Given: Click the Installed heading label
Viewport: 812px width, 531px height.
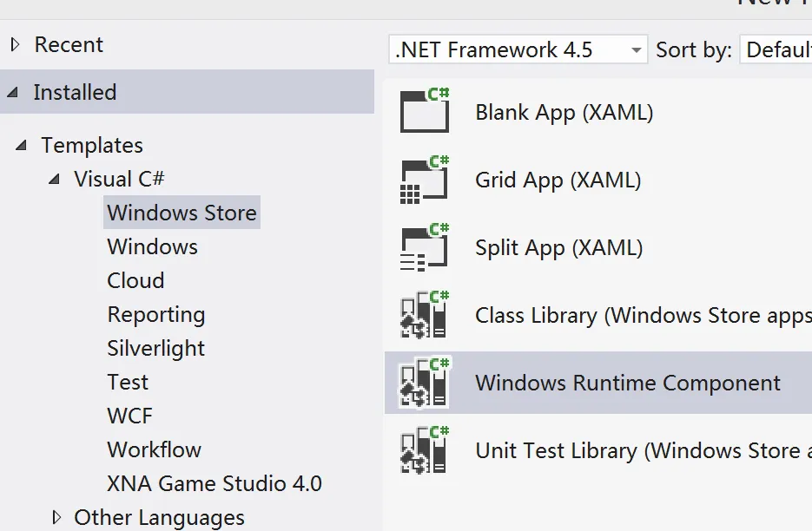Looking at the screenshot, I should pos(75,92).
